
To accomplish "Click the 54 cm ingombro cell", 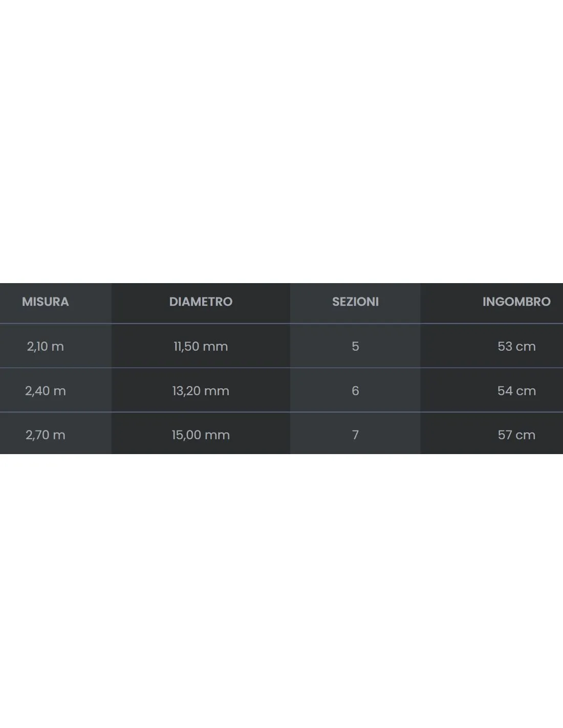I will (516, 391).
